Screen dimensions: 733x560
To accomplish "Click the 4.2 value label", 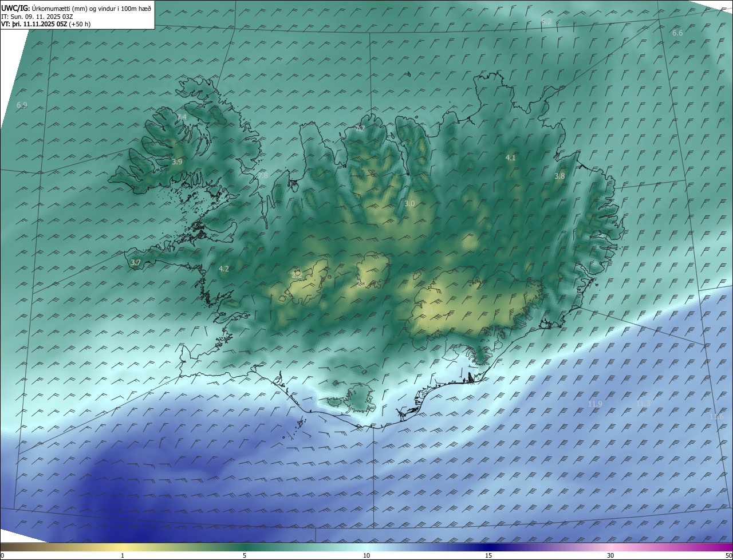I will point(224,269).
